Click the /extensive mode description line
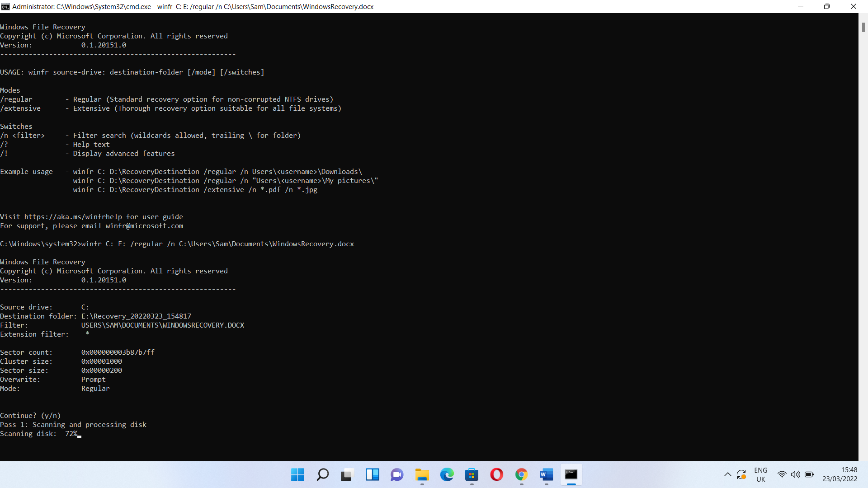Image resolution: width=868 pixels, height=488 pixels. 171,108
